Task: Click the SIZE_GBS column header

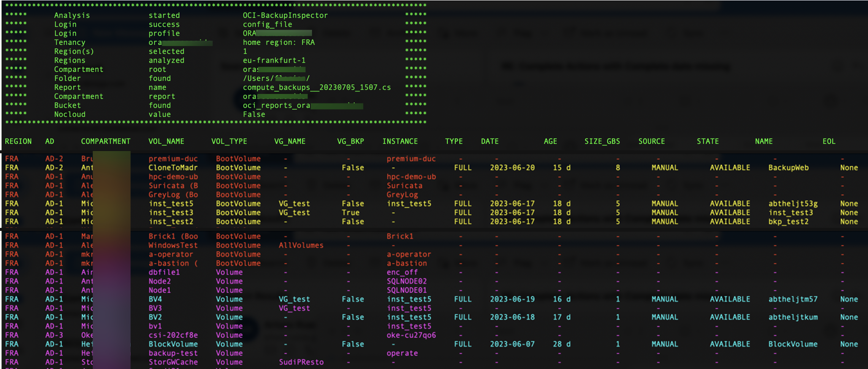Action: coord(602,141)
